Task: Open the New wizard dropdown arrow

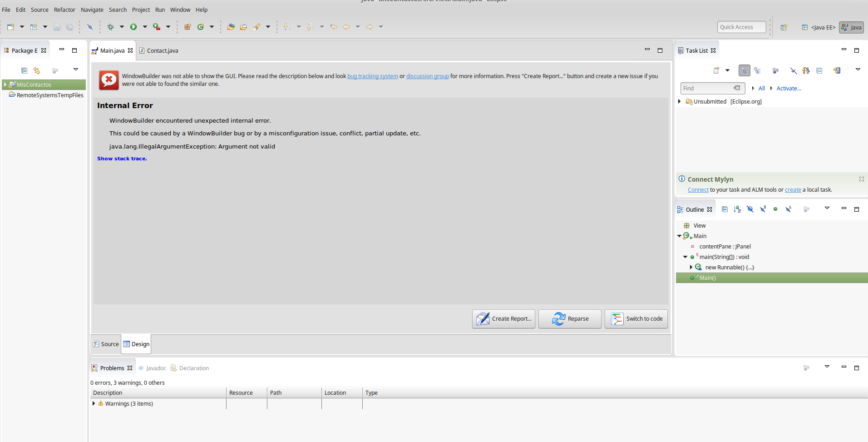Action: click(22, 27)
